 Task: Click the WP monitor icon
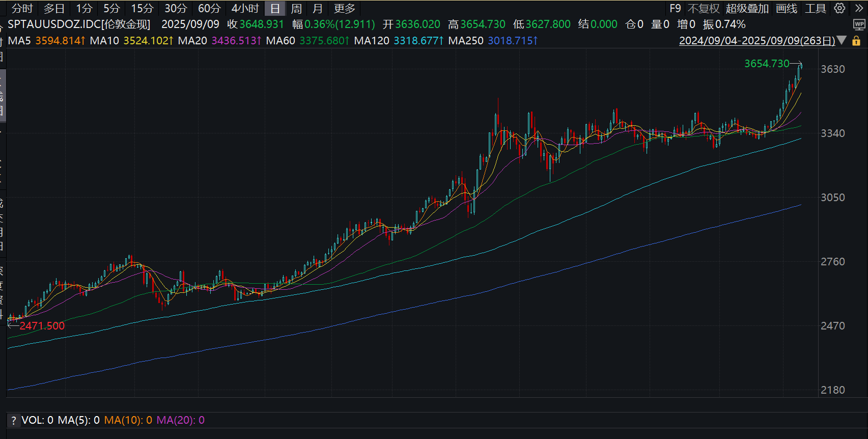click(x=859, y=24)
